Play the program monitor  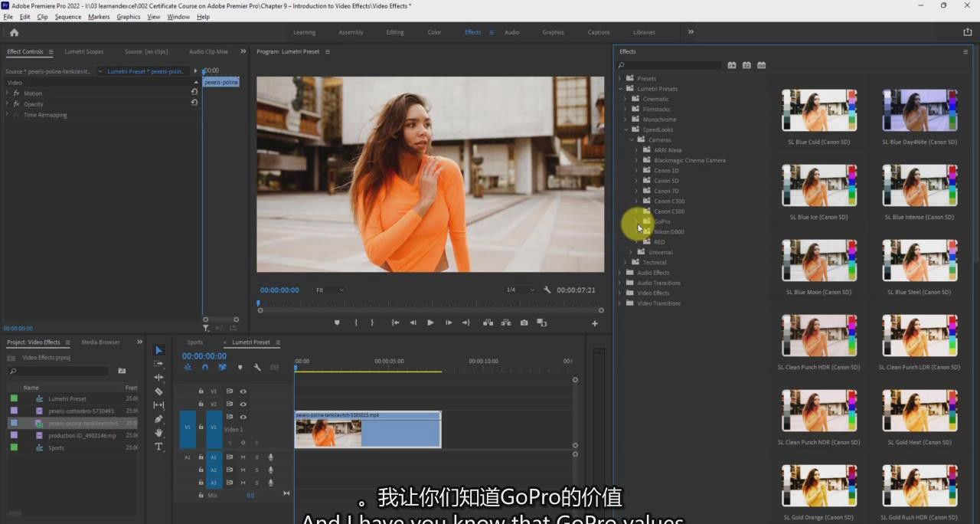pos(430,323)
